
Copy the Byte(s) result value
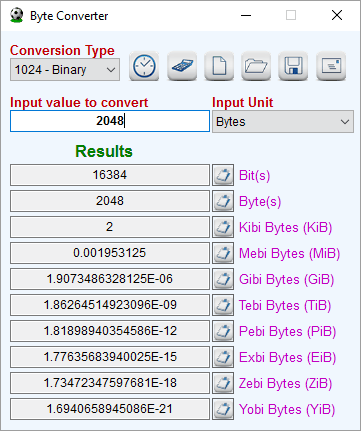[223, 201]
